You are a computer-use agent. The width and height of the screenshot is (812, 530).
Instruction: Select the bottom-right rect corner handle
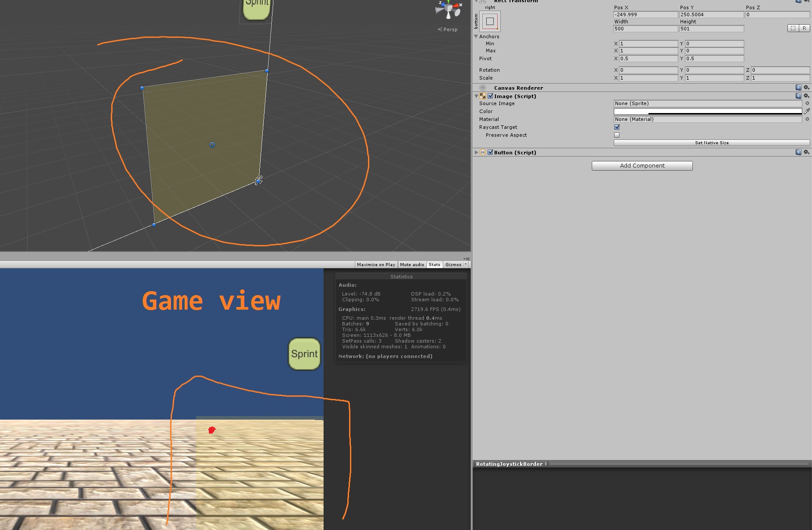258,181
